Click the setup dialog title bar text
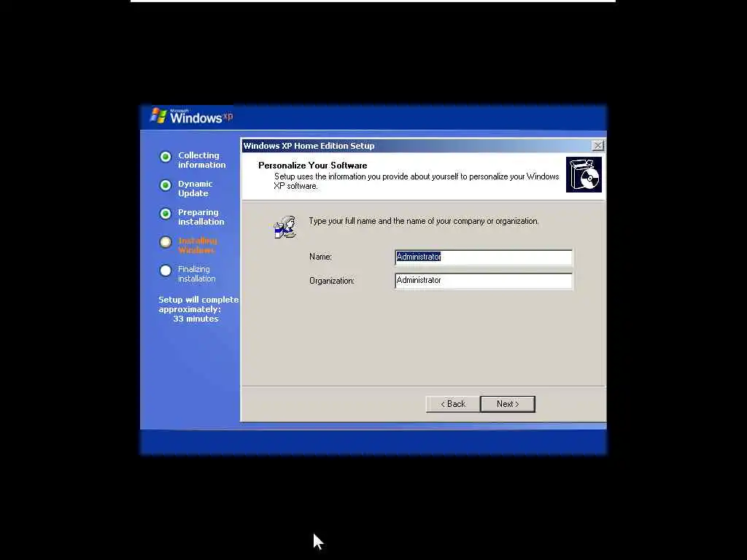The height and width of the screenshot is (560, 747). 309,146
